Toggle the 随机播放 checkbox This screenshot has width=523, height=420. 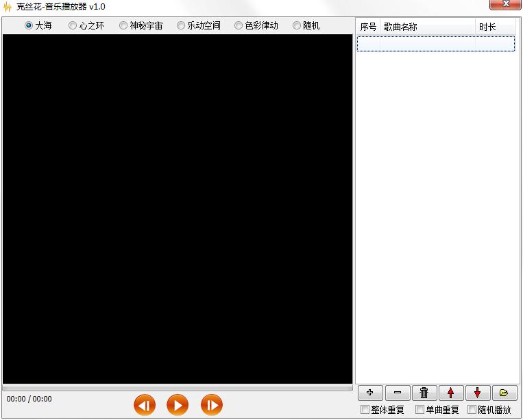(x=472, y=410)
